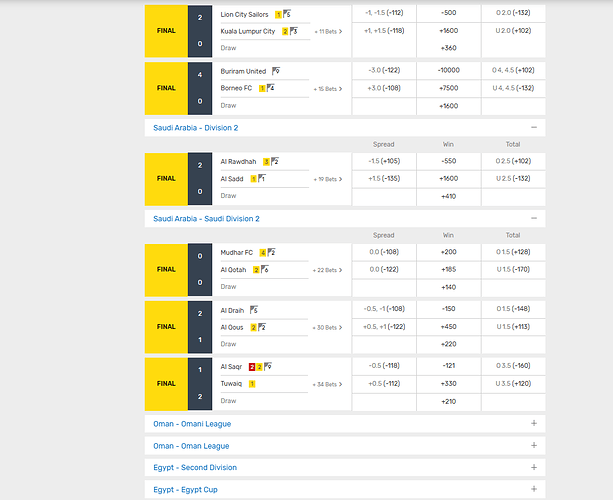Pick the O 3.5 (-160) total for Al Saqr
The width and height of the screenshot is (613, 500).
(x=514, y=367)
